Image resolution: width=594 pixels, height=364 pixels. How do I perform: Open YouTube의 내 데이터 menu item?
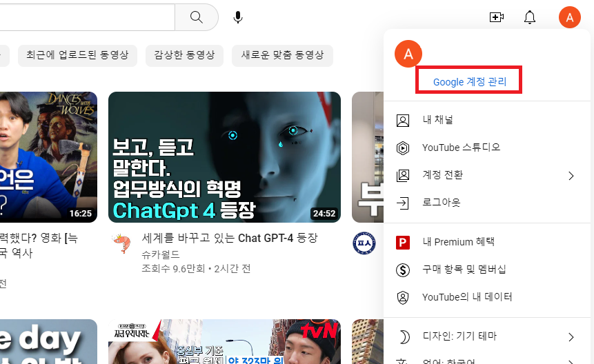coord(487,298)
